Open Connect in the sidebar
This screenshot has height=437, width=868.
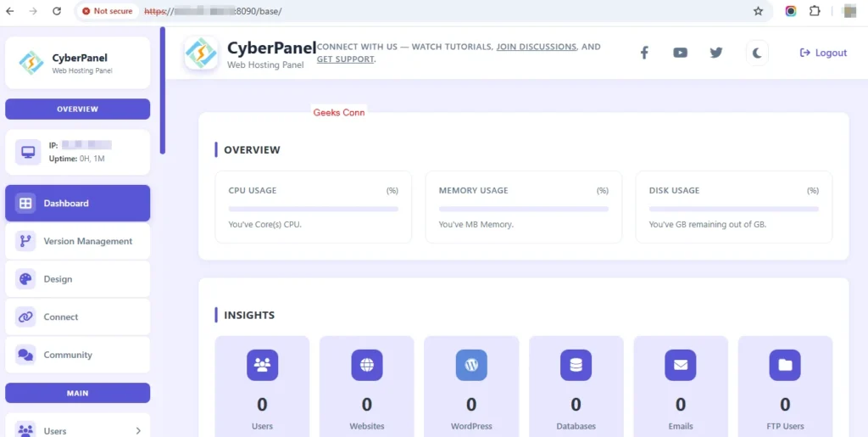[x=77, y=317]
